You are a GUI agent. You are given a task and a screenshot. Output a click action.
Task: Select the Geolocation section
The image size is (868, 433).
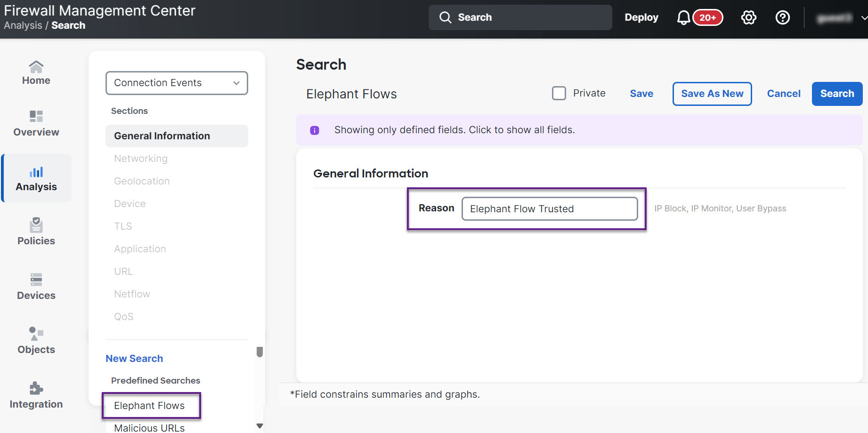coord(142,181)
